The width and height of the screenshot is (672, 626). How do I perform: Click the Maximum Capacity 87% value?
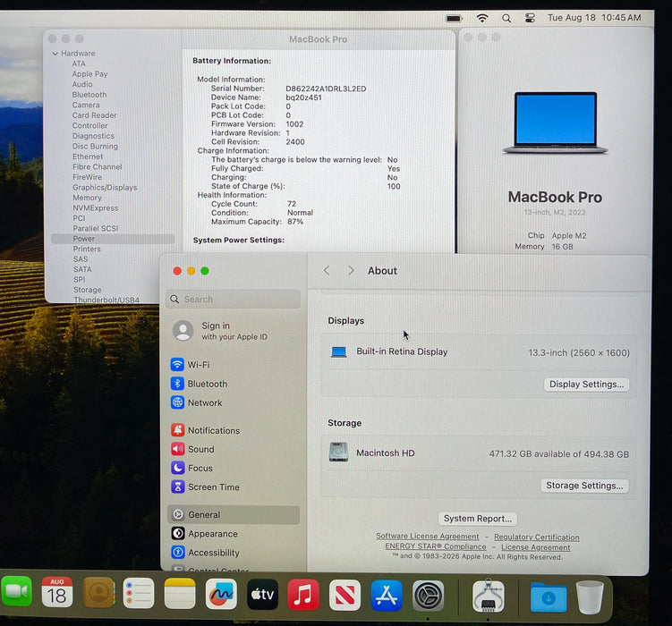(x=295, y=222)
